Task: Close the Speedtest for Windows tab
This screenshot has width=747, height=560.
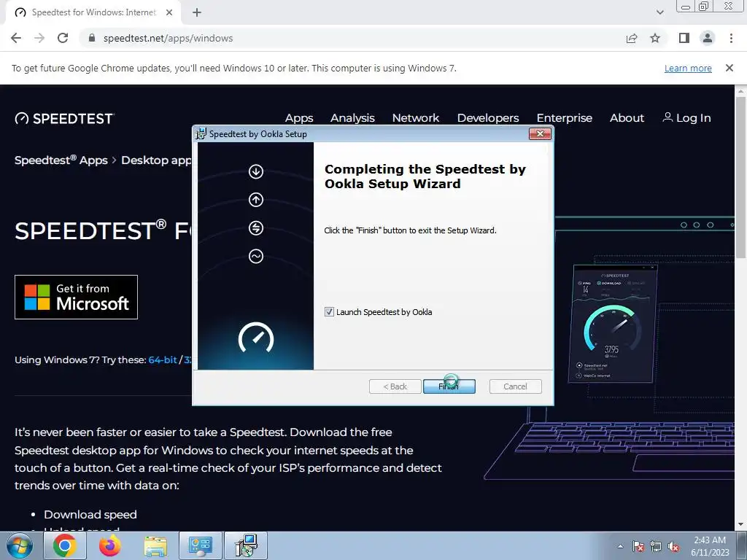Action: click(x=169, y=12)
